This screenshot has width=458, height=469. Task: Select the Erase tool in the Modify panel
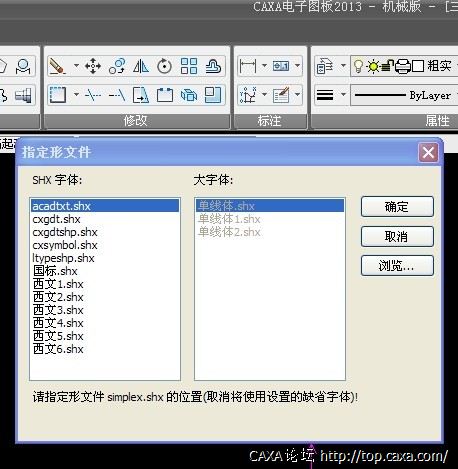[x=57, y=66]
